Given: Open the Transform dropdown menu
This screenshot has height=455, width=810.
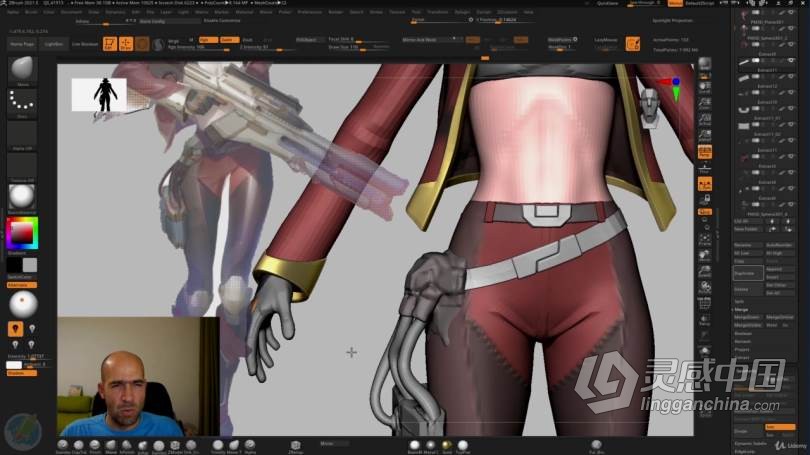Looking at the screenshot, I should coord(438,12).
